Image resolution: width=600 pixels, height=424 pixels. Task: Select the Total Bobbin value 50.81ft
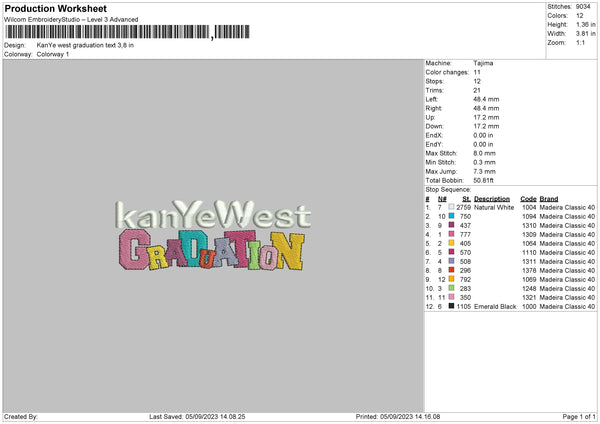pyautogui.click(x=483, y=180)
